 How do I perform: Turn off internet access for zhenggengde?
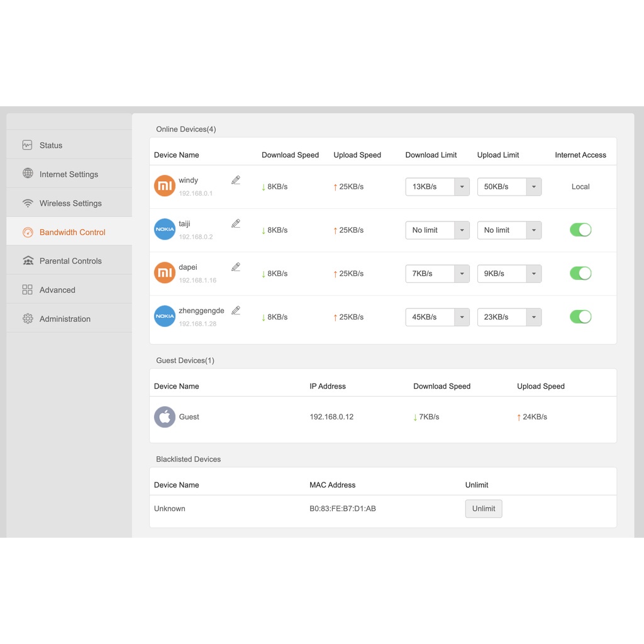click(x=580, y=317)
